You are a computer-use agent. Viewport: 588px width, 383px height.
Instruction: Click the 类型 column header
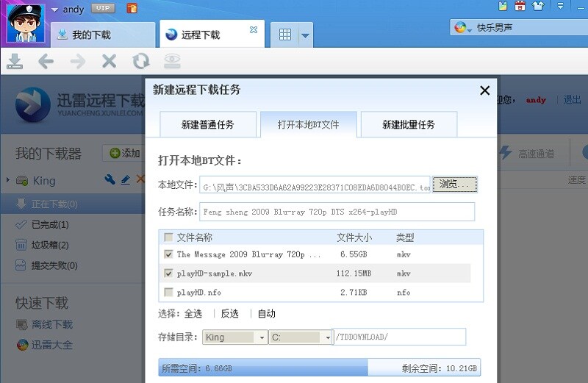(405, 237)
